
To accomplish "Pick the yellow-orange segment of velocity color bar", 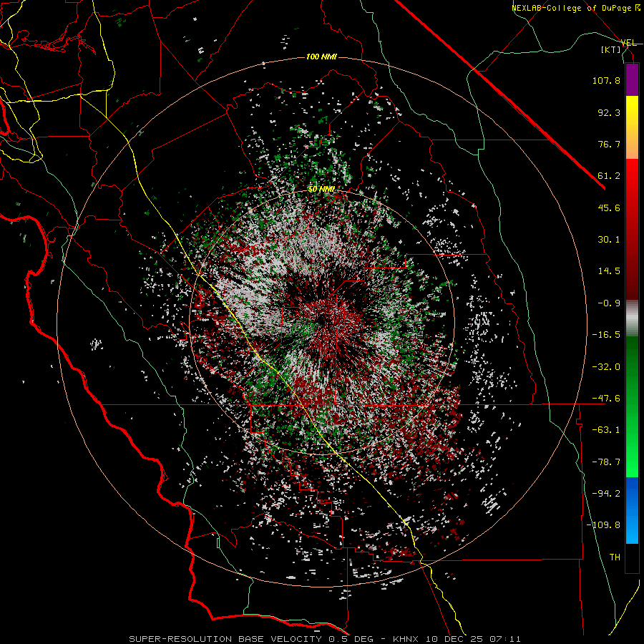I will [632, 127].
